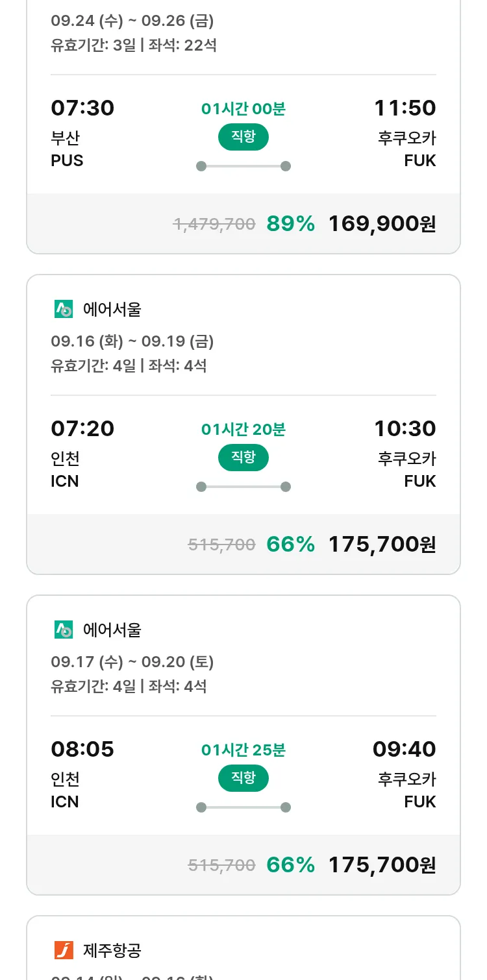Tap the Jeju Air orange logo icon
The height and width of the screenshot is (980, 487).
pos(64,950)
